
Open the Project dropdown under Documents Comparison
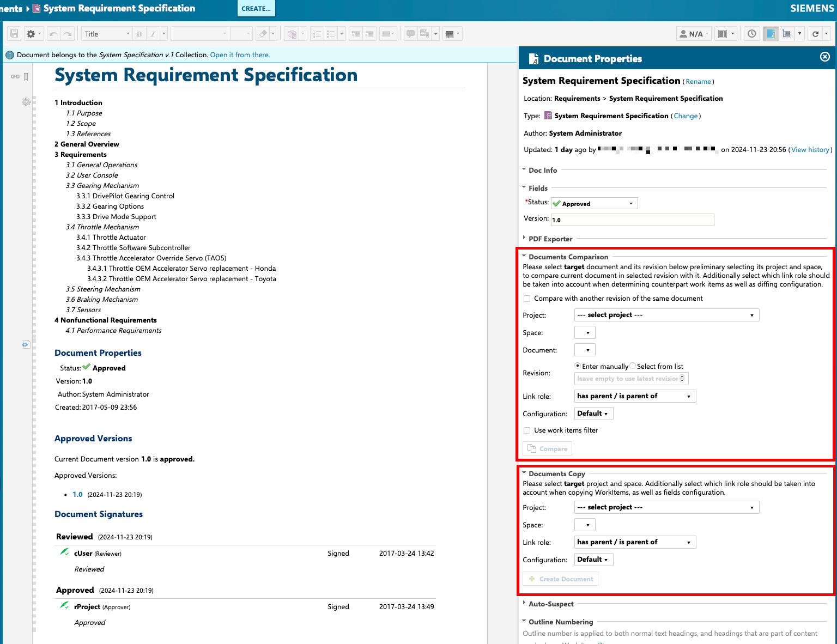tap(666, 315)
